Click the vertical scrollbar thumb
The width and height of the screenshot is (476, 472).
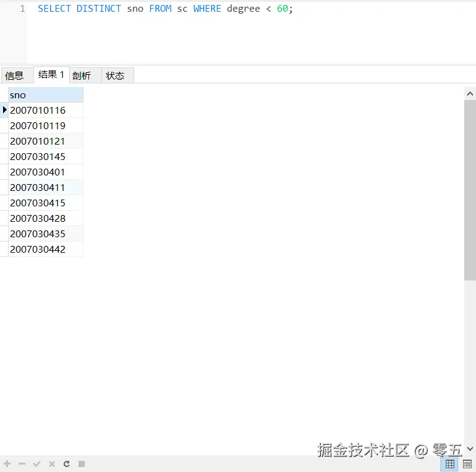[x=470, y=190]
